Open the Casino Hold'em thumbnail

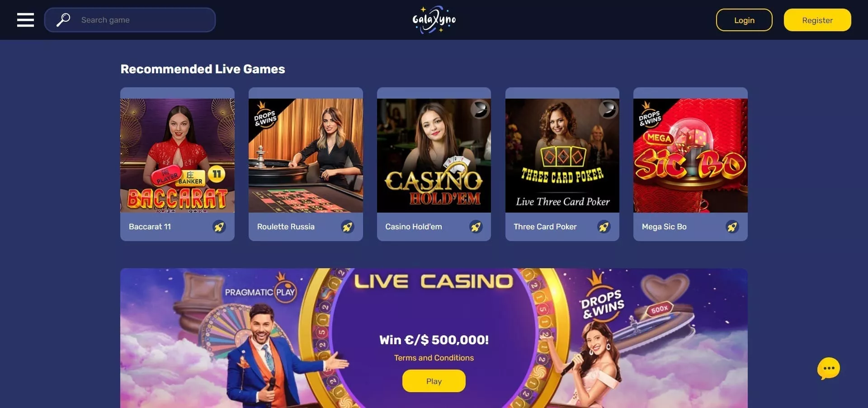434,156
